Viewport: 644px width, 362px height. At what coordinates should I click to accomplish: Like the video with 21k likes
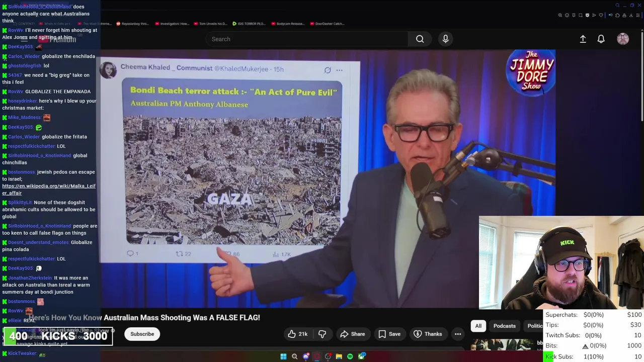(297, 334)
